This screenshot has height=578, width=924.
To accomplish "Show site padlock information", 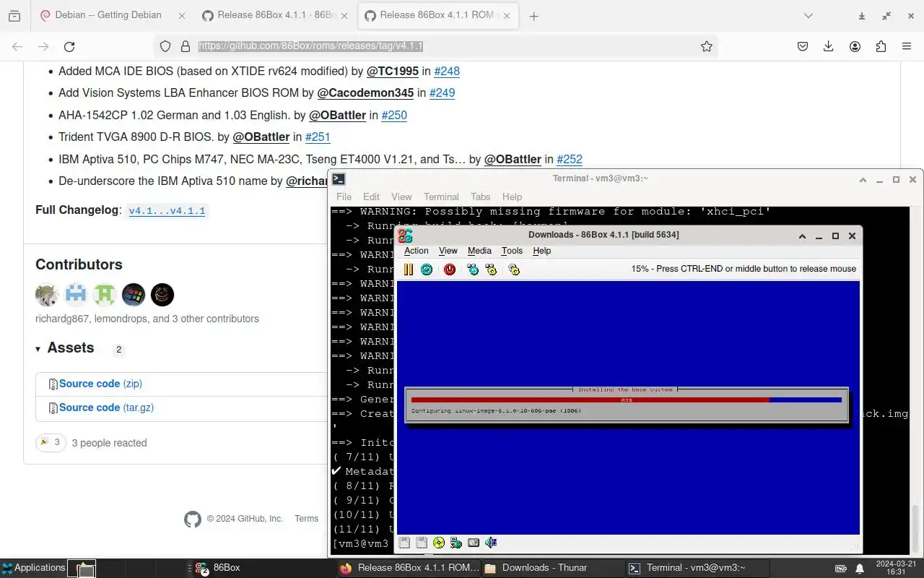I will [x=185, y=46].
